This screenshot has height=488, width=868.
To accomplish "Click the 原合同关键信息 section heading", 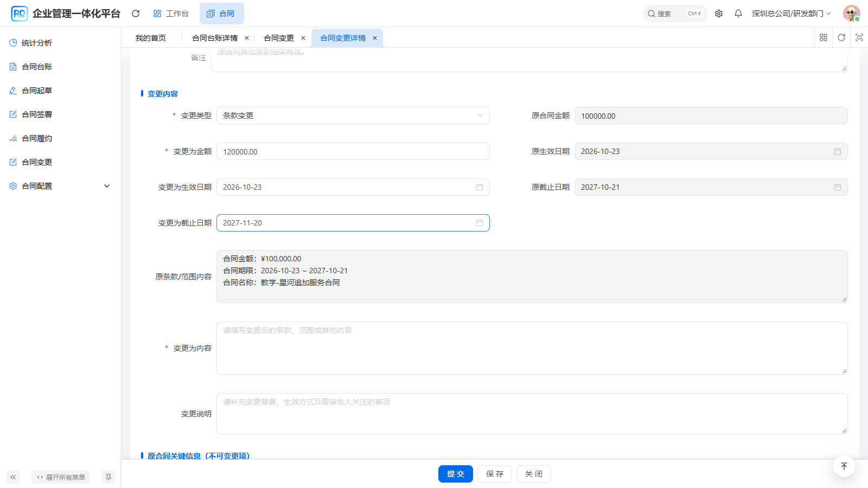I will point(199,456).
